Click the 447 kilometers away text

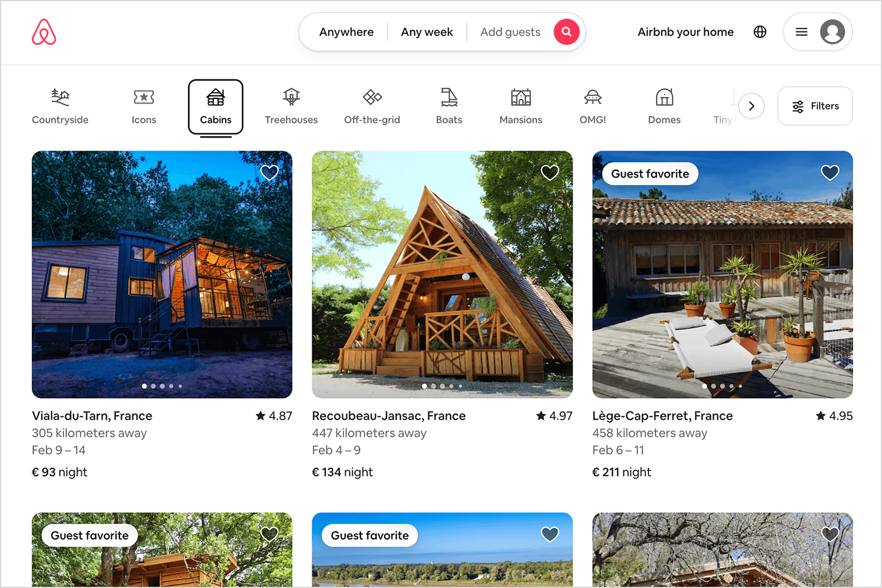(x=369, y=433)
